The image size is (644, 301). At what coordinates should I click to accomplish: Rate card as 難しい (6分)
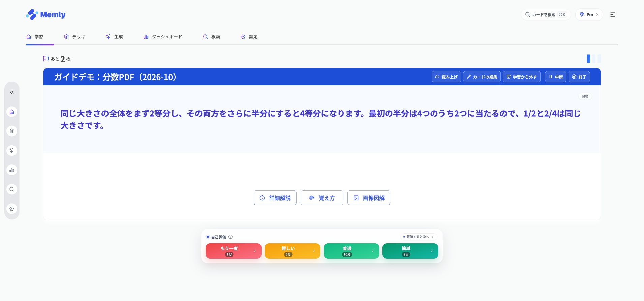click(x=293, y=251)
